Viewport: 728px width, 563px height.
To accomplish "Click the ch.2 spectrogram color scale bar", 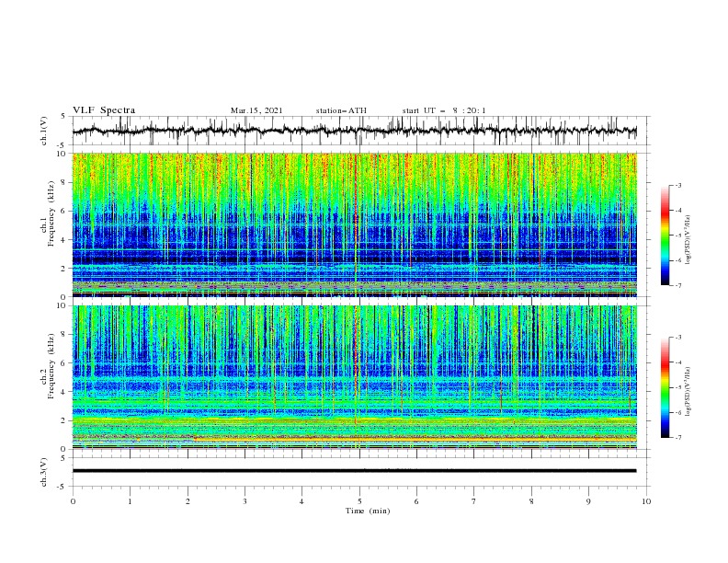I will pos(665,387).
